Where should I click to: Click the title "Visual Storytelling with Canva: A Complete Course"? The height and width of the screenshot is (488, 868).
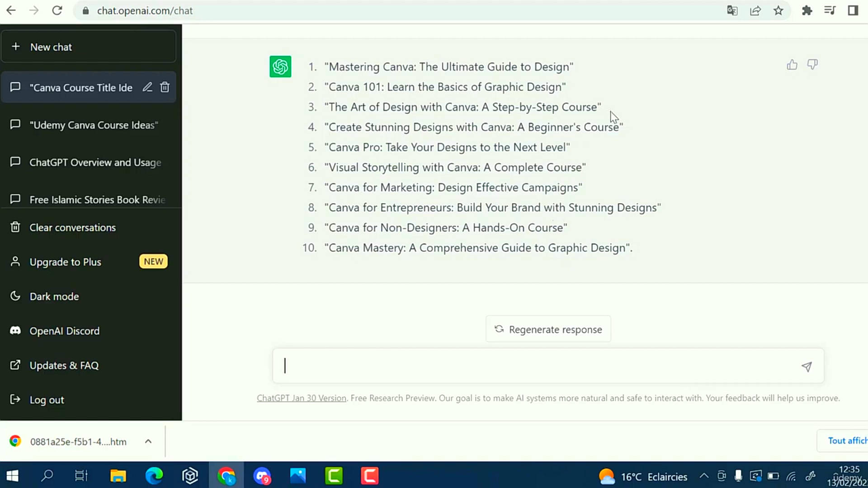tap(455, 168)
